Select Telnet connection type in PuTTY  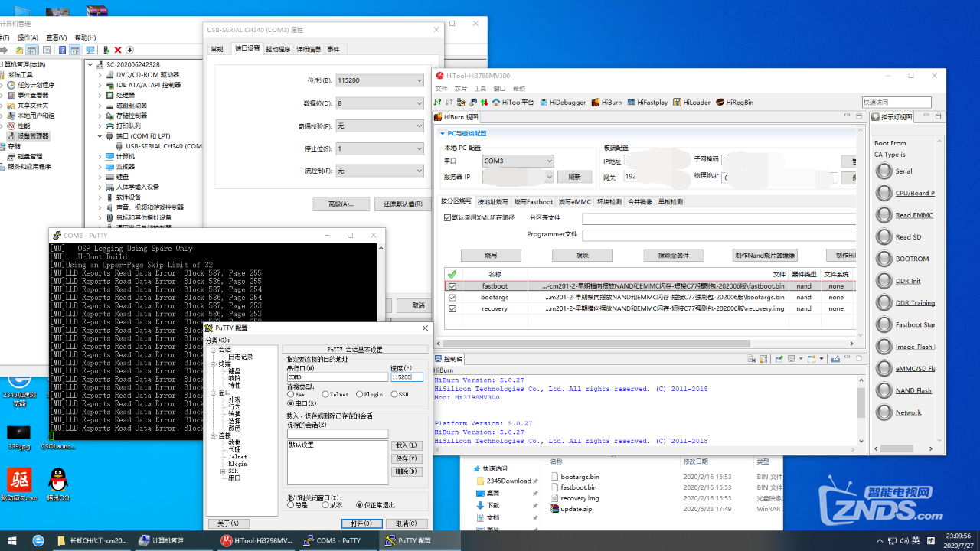pos(325,394)
